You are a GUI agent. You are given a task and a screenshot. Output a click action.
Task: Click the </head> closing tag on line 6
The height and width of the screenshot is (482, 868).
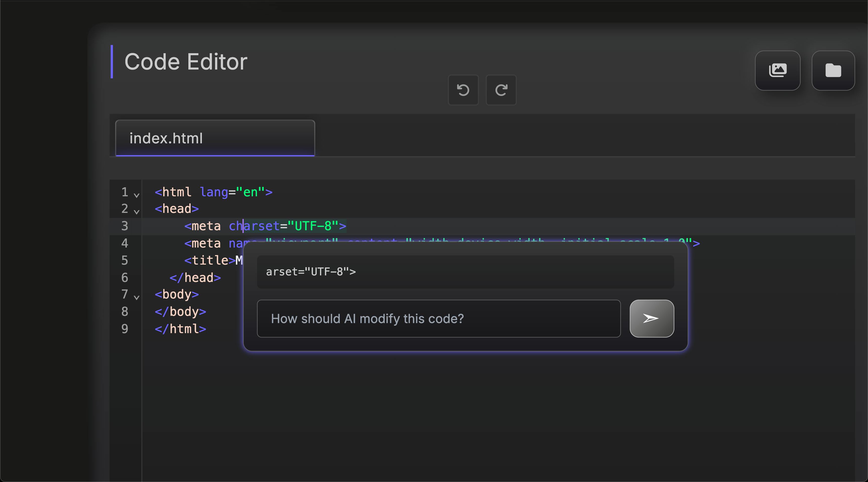(x=195, y=278)
